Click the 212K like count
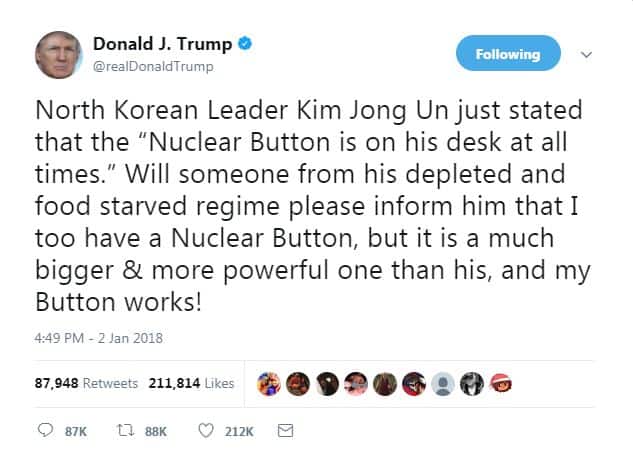 point(239,431)
